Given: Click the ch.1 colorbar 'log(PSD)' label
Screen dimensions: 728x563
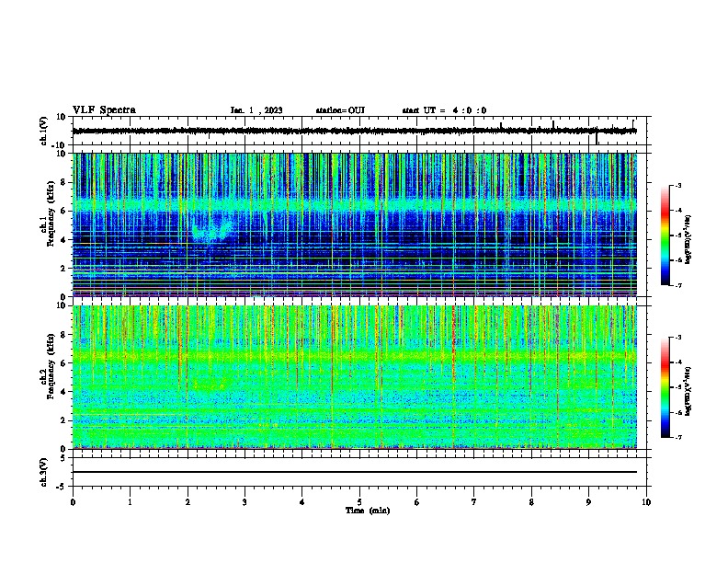Looking at the screenshot, I should (688, 239).
